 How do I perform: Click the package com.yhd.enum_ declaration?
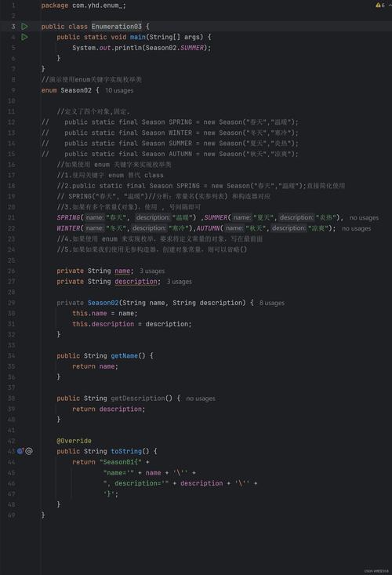tap(84, 5)
